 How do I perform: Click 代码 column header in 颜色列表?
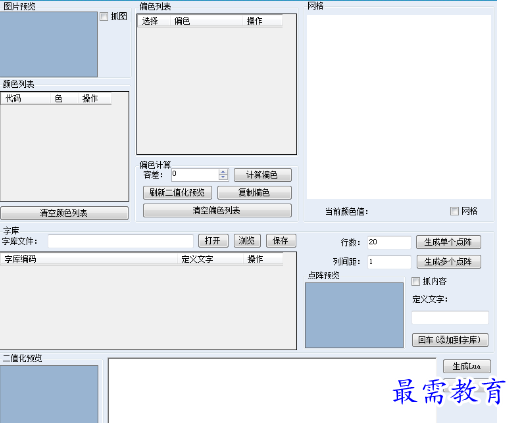tap(26, 99)
